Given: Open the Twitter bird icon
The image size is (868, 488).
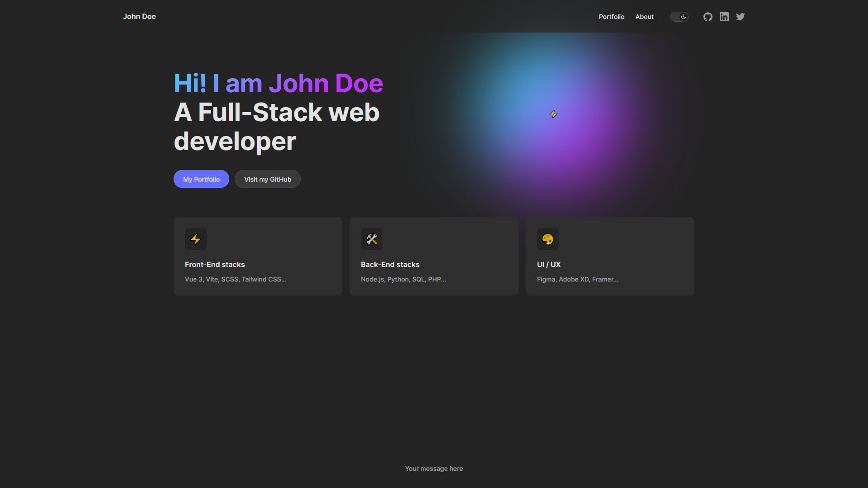Looking at the screenshot, I should (741, 17).
